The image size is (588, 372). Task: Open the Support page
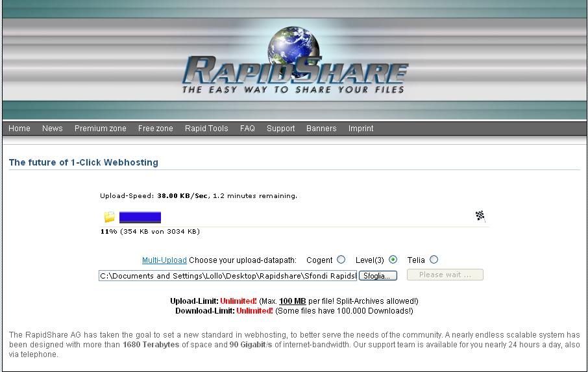[x=281, y=129]
